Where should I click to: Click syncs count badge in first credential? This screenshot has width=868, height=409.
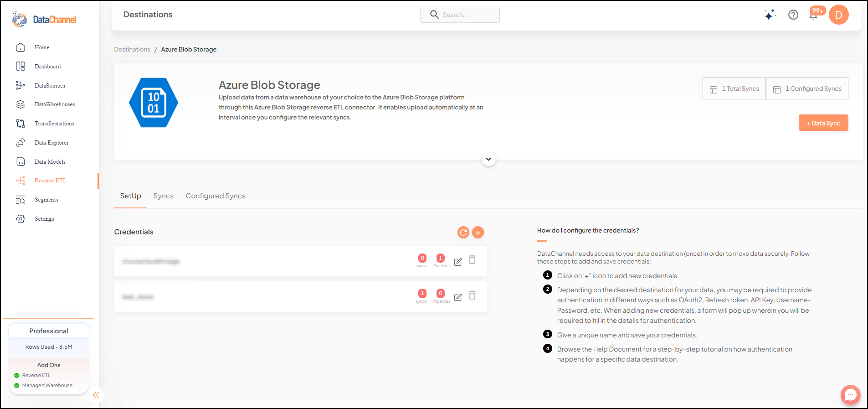[x=422, y=258]
